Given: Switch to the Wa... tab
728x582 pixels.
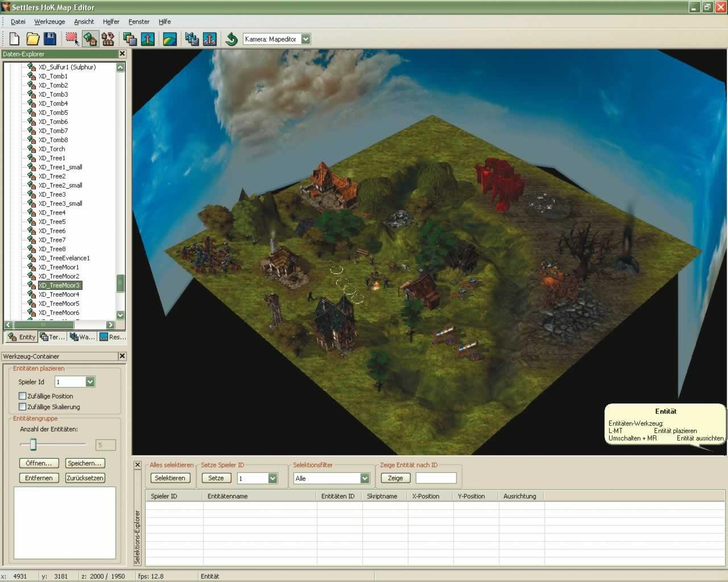Looking at the screenshot, I should (82, 337).
